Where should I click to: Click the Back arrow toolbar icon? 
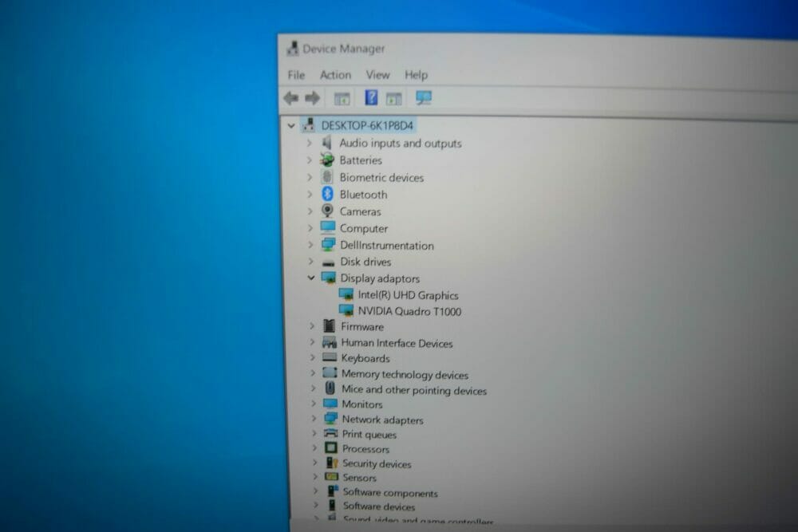(x=290, y=97)
